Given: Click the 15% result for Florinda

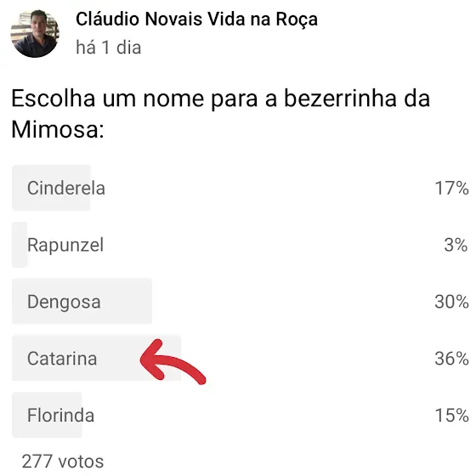Looking at the screenshot, I should point(451,416).
